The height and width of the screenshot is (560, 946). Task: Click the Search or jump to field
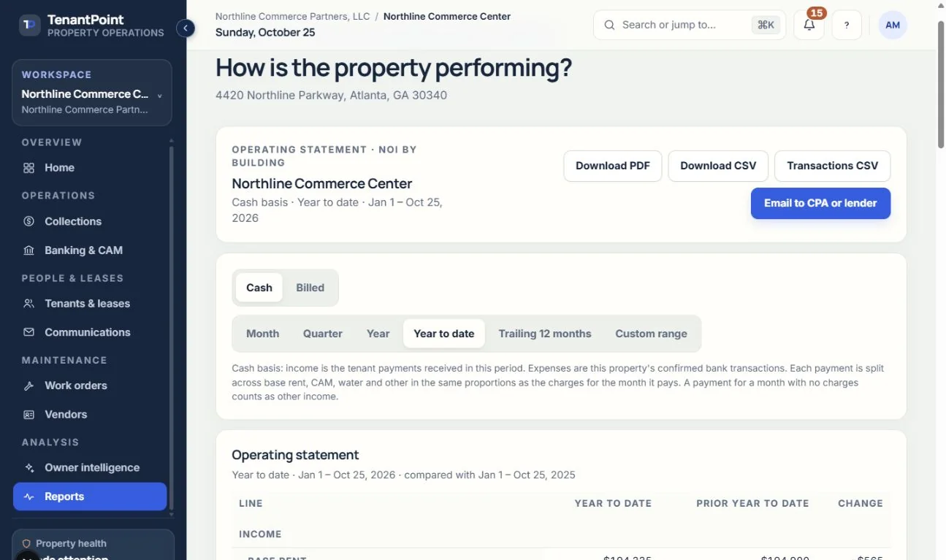point(690,25)
